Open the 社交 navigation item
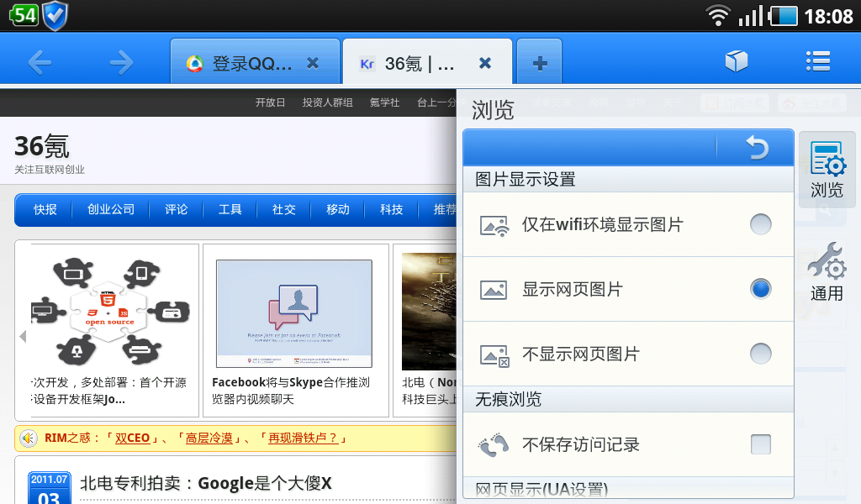The image size is (861, 504). click(x=284, y=209)
